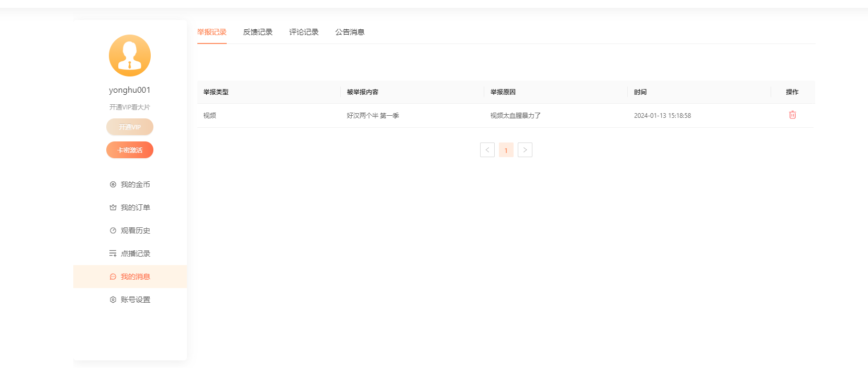Click the 操作 column header

tap(792, 92)
